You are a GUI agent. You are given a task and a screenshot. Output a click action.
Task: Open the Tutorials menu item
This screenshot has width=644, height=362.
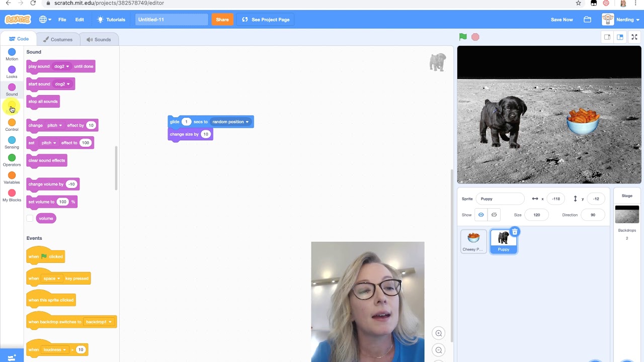[x=111, y=20]
